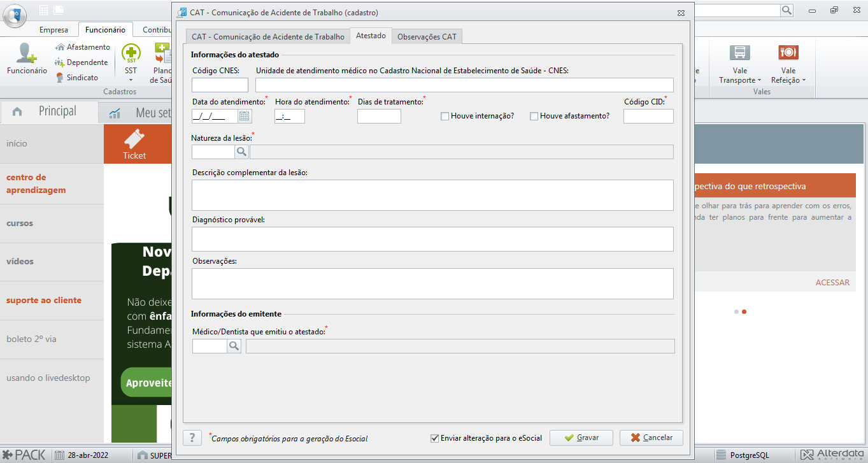868x463 pixels.
Task: Focus the Data do atendimento field
Action: coord(215,116)
